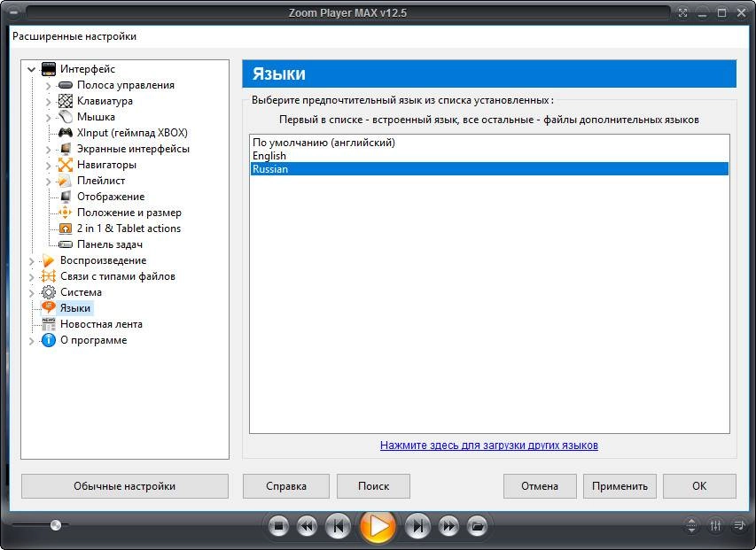Click the Интерфейс filmstrip icon
Viewport: 756px width, 550px height.
pos(49,69)
